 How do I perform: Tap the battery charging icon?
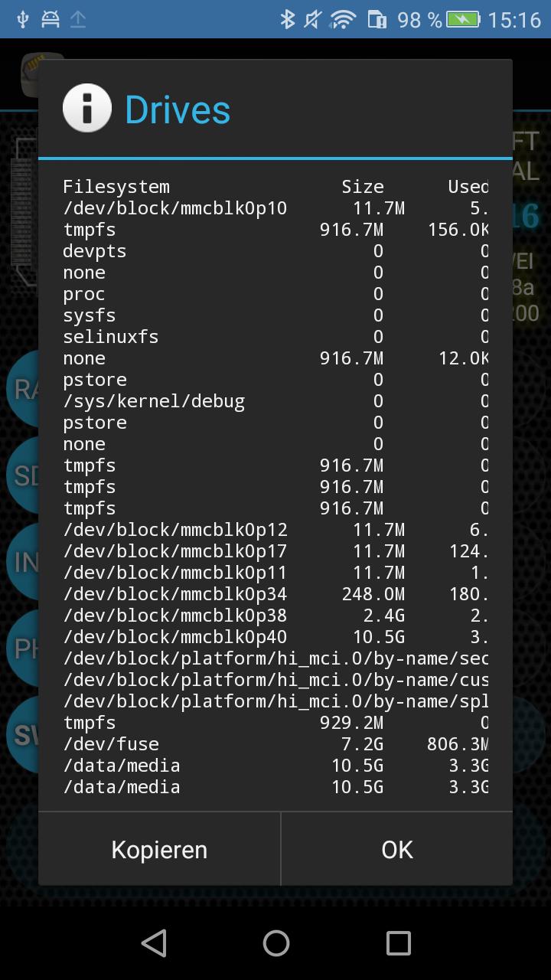[x=462, y=19]
